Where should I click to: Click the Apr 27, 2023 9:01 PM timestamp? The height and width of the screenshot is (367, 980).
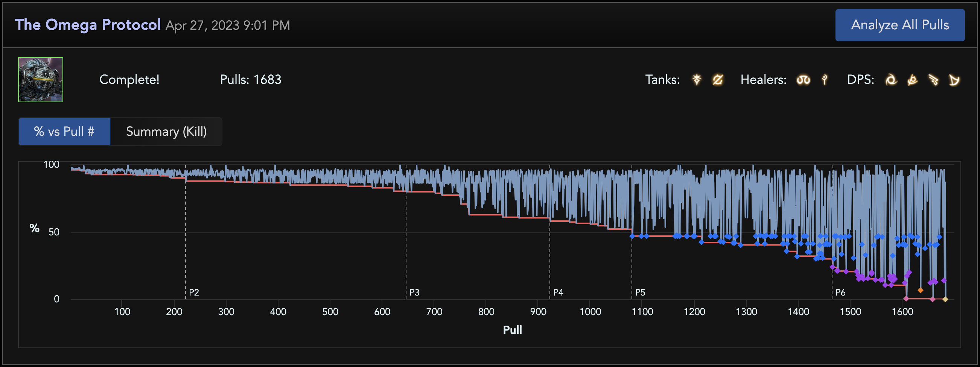(228, 26)
